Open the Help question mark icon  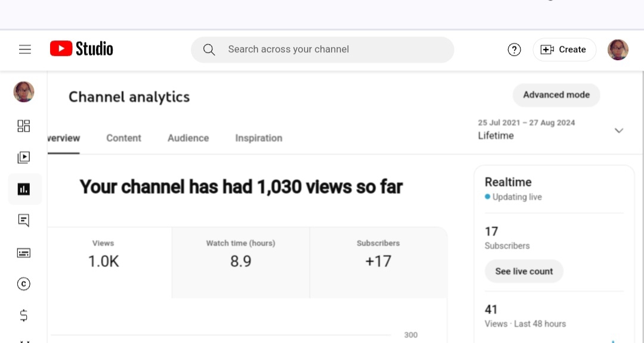[514, 49]
